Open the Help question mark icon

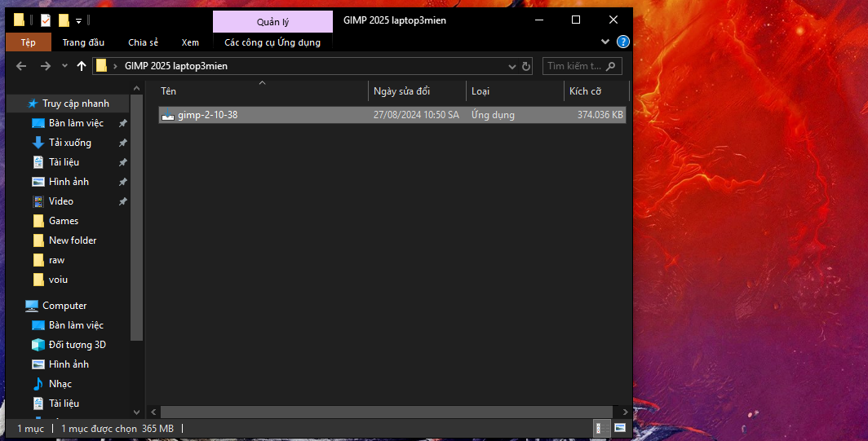click(x=623, y=42)
